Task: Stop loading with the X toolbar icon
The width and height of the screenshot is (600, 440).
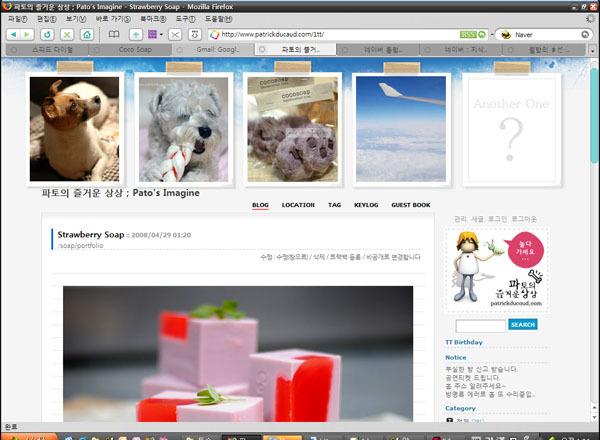Action: (x=67, y=34)
